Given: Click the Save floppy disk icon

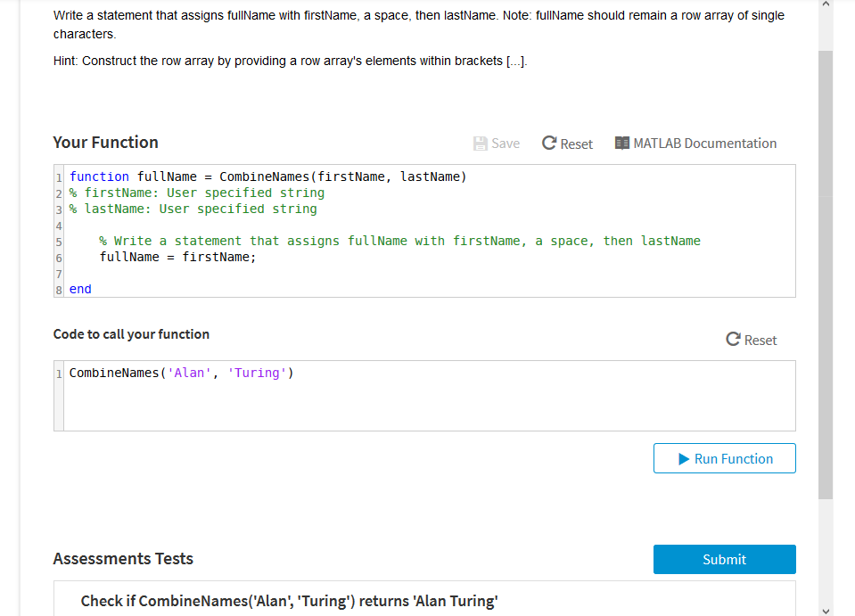Looking at the screenshot, I should click(x=481, y=143).
